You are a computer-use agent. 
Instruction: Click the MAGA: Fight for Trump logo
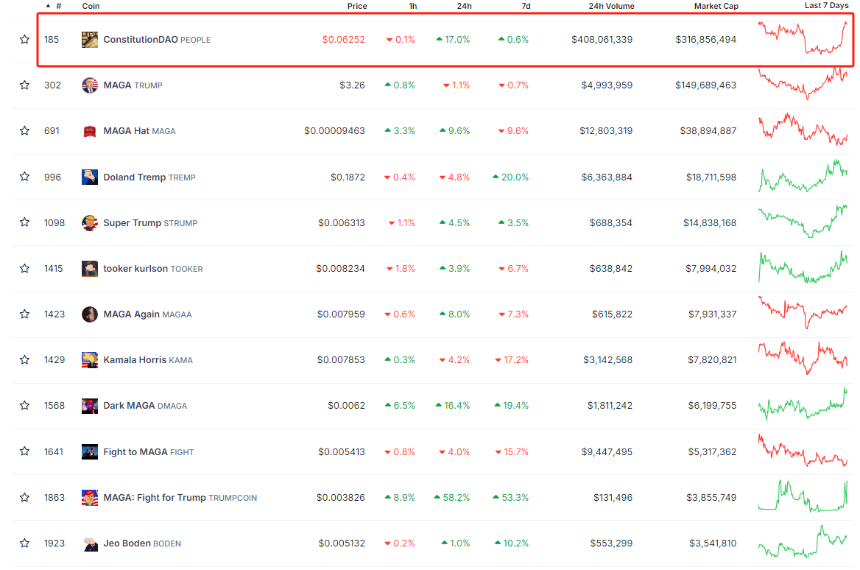(89, 498)
